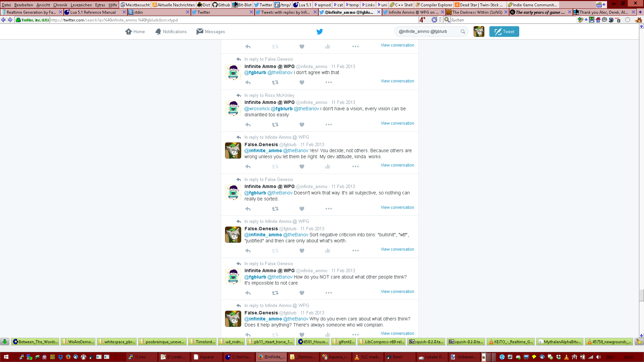Image resolution: width=644 pixels, height=362 pixels.
Task: Reply to 'Sort negative criticism into bins' tweet
Action: tap(248, 251)
